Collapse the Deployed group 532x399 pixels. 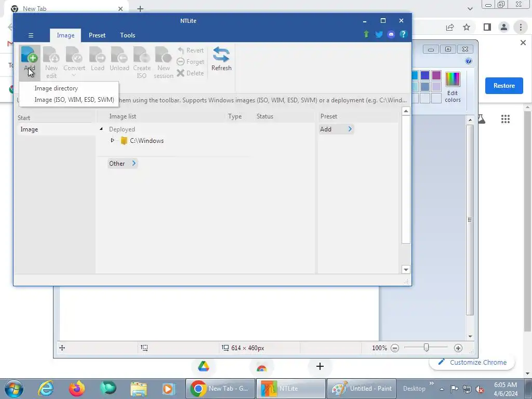(x=101, y=129)
